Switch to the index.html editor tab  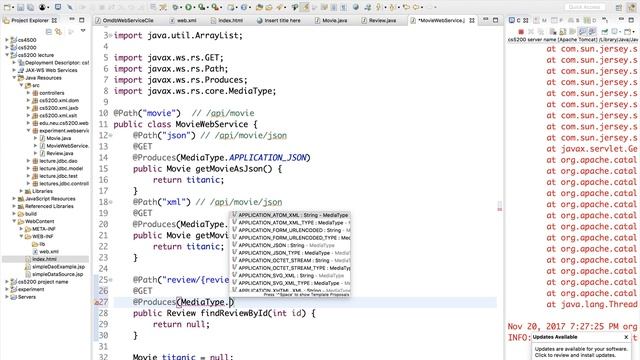227,20
